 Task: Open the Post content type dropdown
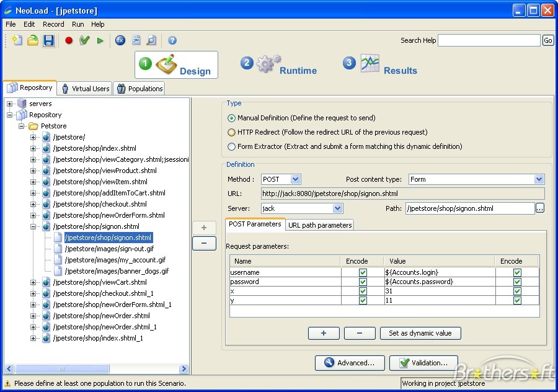(477, 179)
